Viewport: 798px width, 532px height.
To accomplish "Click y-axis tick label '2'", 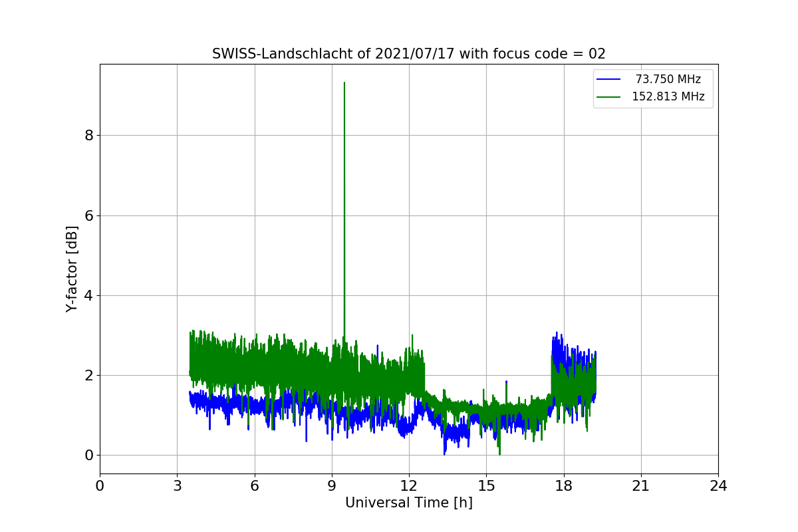I will 88,375.
